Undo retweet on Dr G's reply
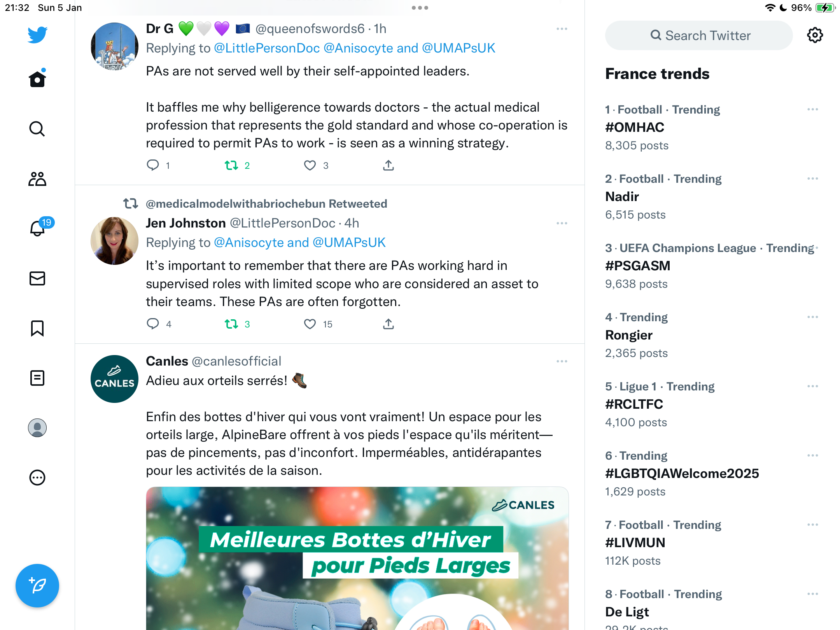The height and width of the screenshot is (630, 840). (231, 166)
